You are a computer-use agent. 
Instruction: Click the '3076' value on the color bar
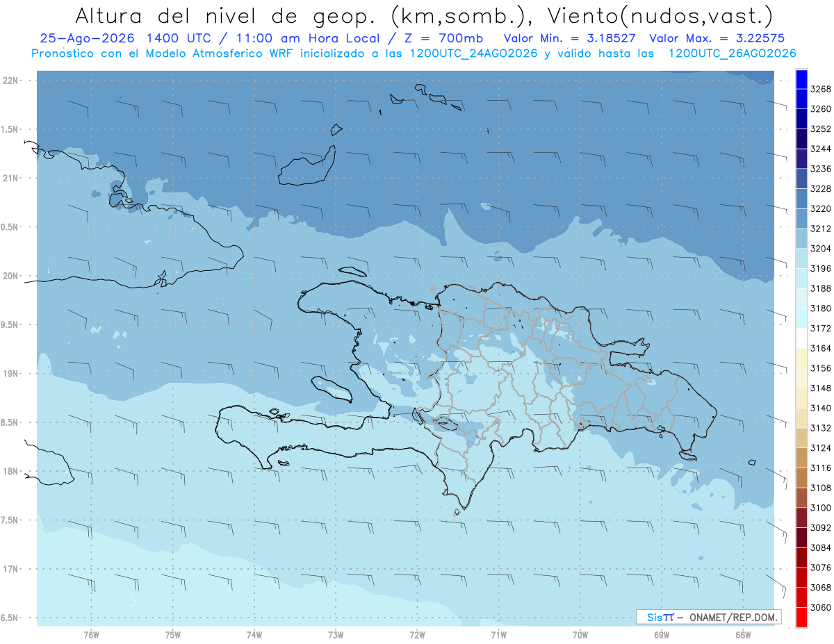821,568
